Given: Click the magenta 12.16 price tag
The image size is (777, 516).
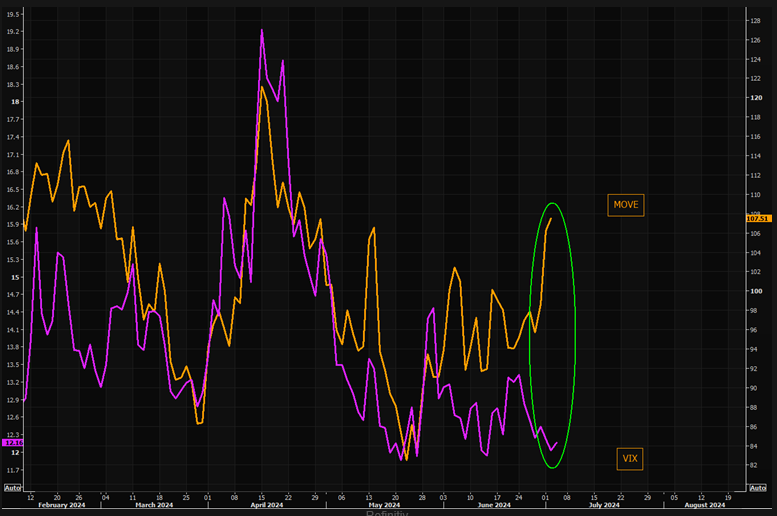Looking at the screenshot, I should (x=13, y=441).
